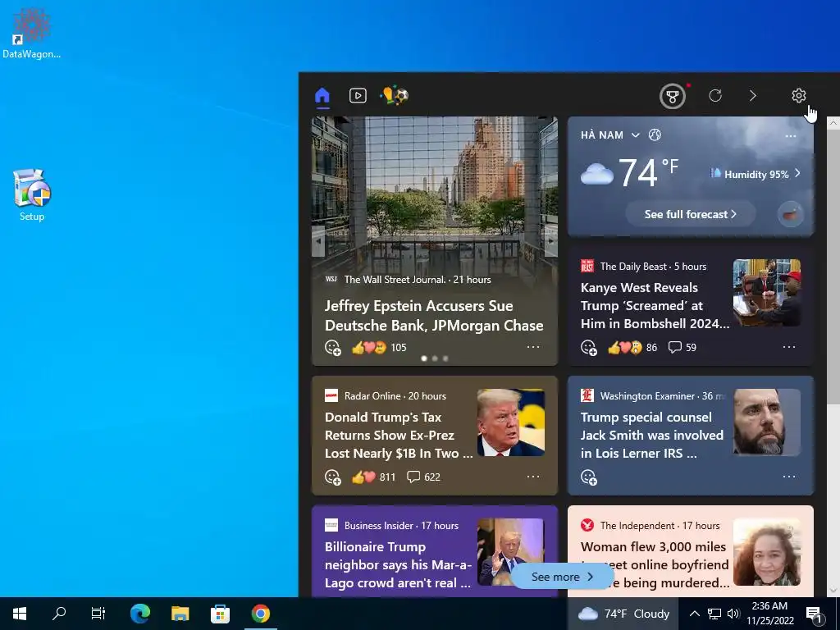Open more options on Epstein story

[533, 347]
